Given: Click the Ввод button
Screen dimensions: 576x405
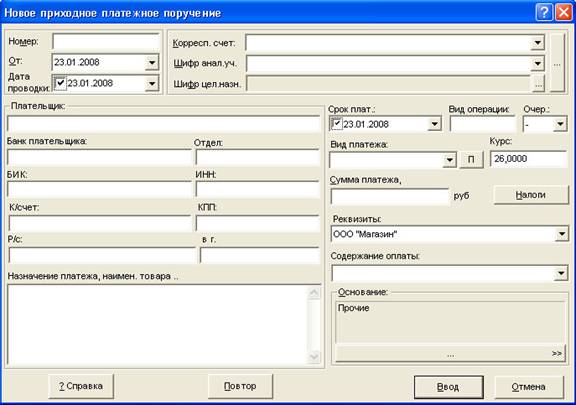Looking at the screenshot, I should (x=449, y=387).
